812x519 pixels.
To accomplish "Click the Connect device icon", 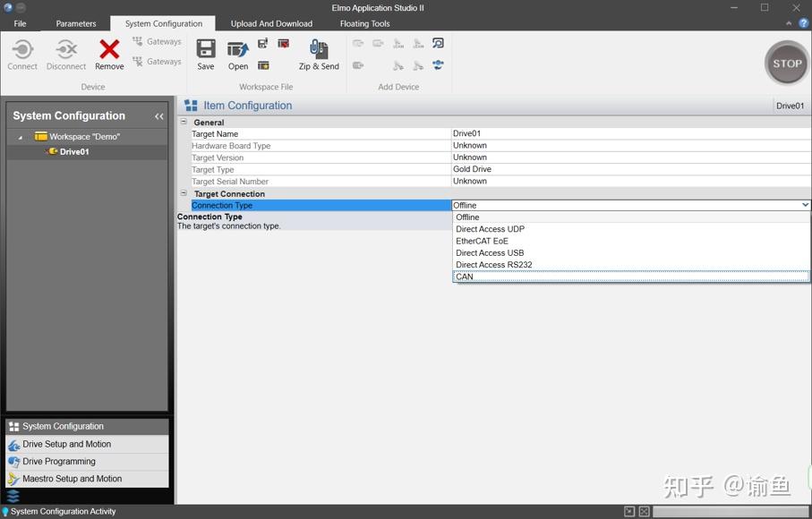I will (22, 50).
